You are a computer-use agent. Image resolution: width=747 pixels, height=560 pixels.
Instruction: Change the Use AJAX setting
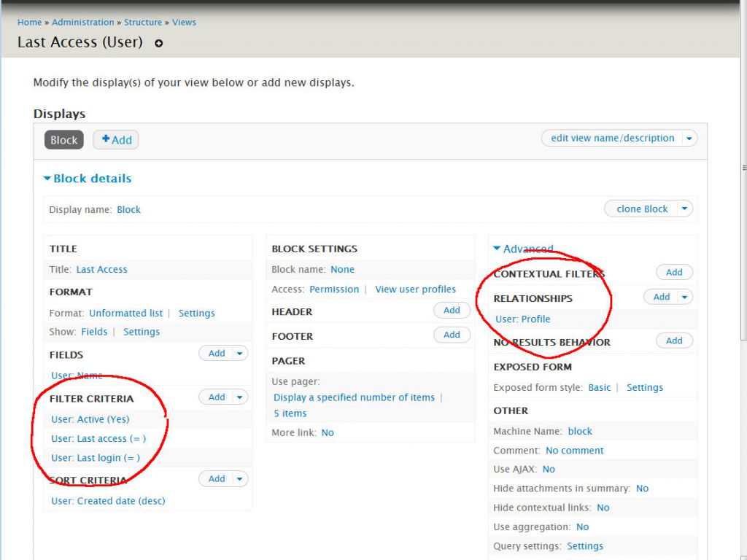549,470
